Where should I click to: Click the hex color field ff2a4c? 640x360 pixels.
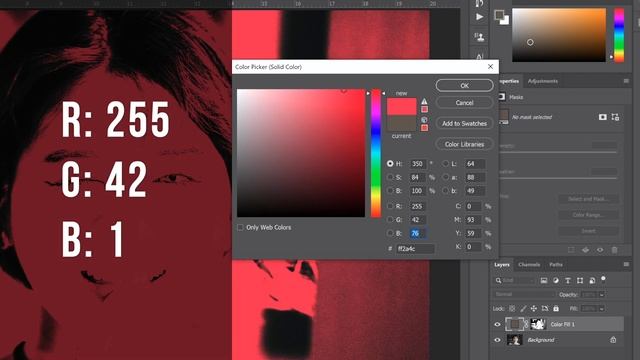tap(415, 248)
